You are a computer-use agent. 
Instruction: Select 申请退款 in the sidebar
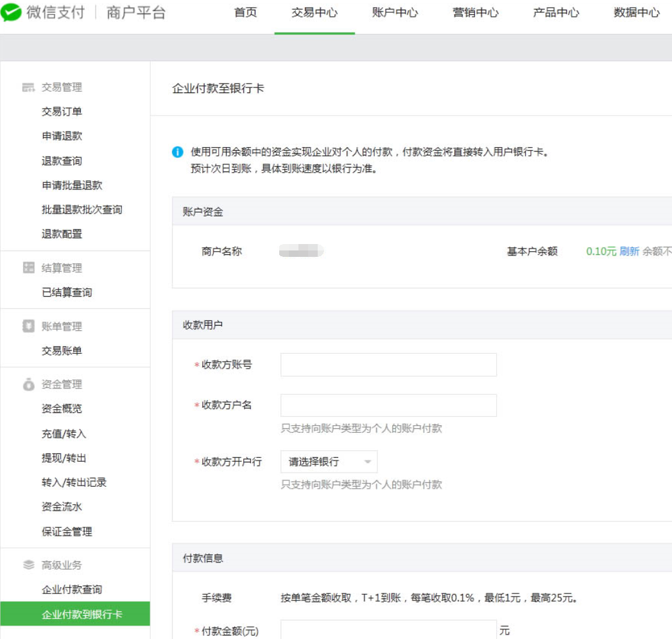(62, 136)
